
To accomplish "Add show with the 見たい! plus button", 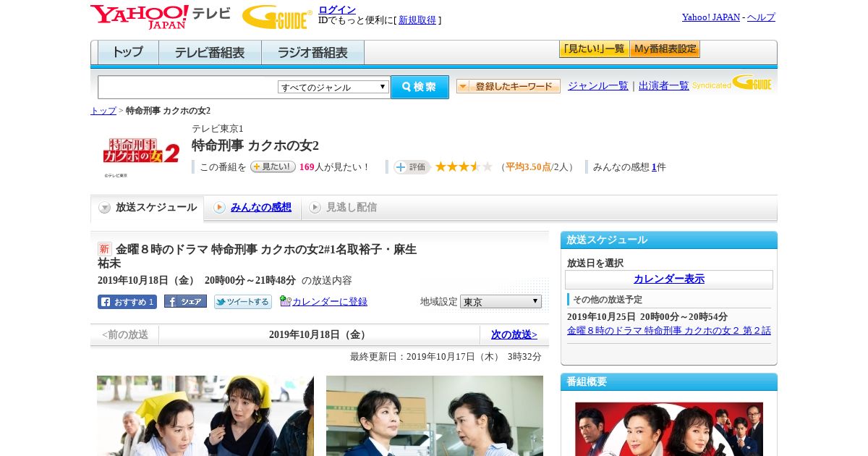I will click(x=273, y=166).
